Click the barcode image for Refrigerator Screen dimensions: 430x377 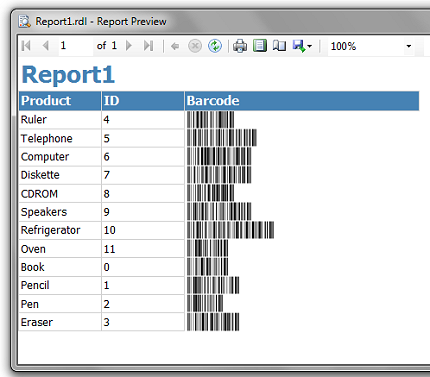pyautogui.click(x=230, y=230)
